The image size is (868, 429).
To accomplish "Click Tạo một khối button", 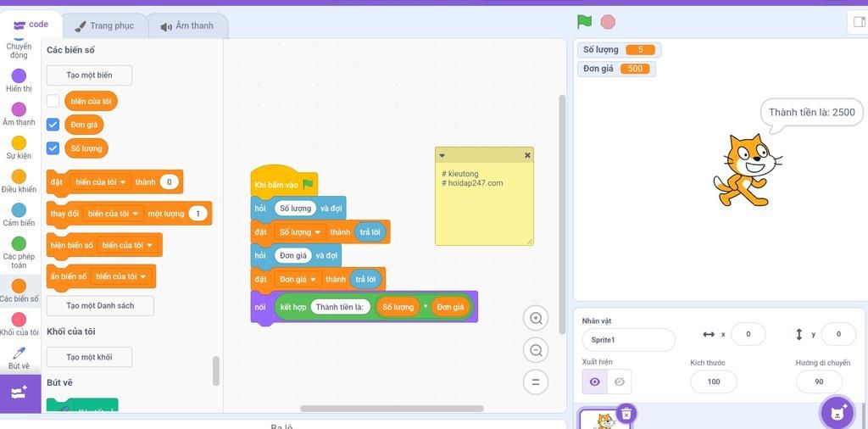I will point(89,357).
